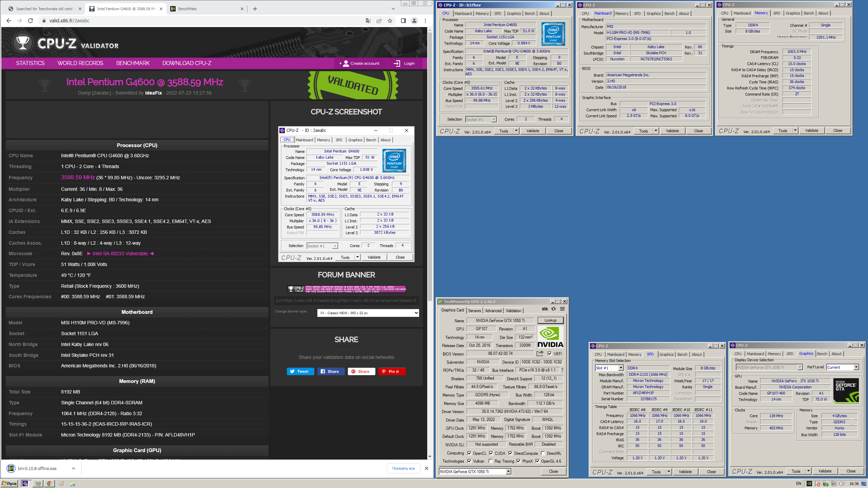This screenshot has width=868, height=488.
Task: Click the Bus Interface question mark help icon
Action: 562,370
